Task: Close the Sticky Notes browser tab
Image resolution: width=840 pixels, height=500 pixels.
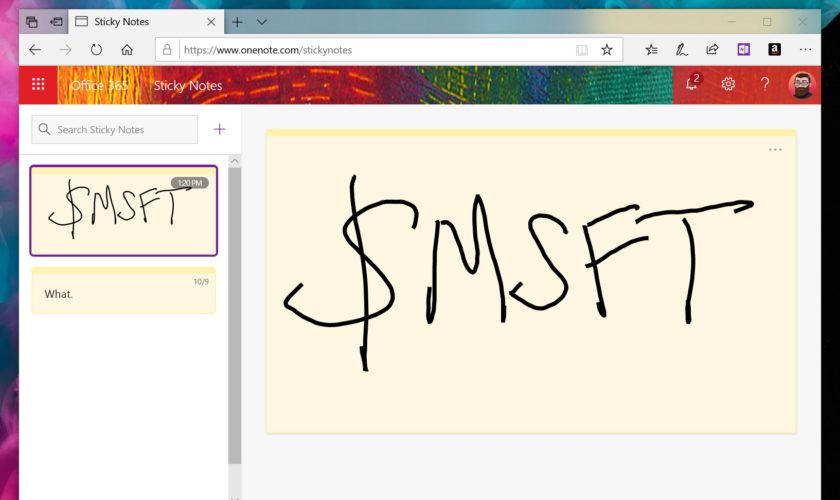Action: click(x=211, y=22)
